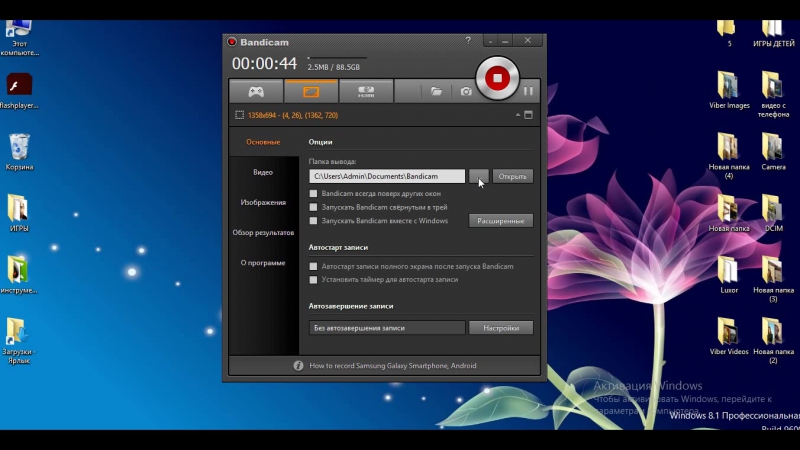The height and width of the screenshot is (450, 800).
Task: Click the output folder path field
Action: [387, 176]
